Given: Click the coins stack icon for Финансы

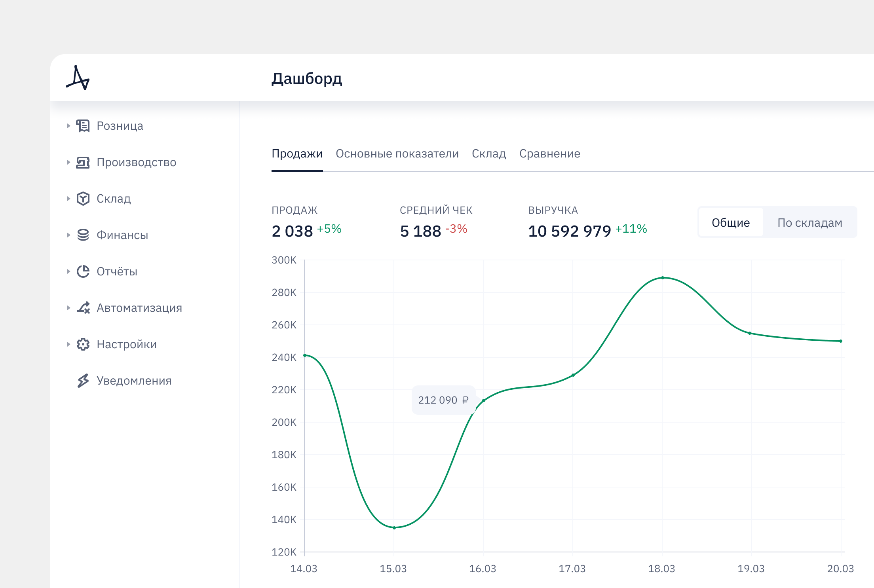Looking at the screenshot, I should pyautogui.click(x=83, y=235).
